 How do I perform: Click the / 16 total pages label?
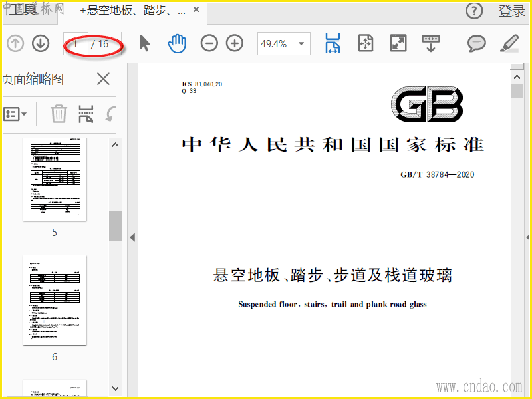click(x=100, y=43)
